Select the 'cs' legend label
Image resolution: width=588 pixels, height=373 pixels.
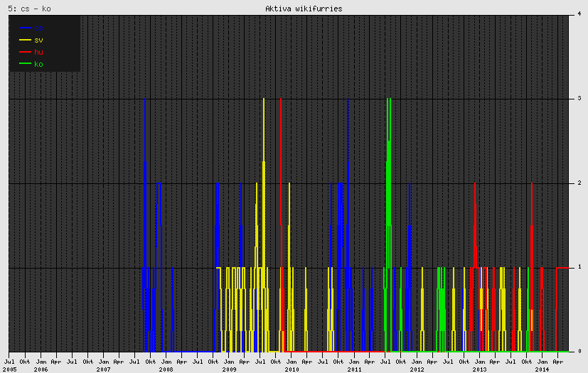point(38,28)
